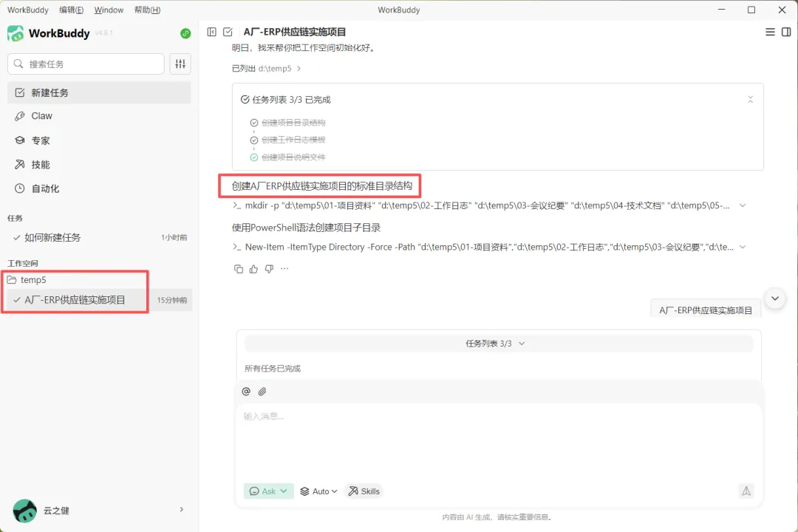Click the 创建项目目录结构 check circle

pos(254,123)
